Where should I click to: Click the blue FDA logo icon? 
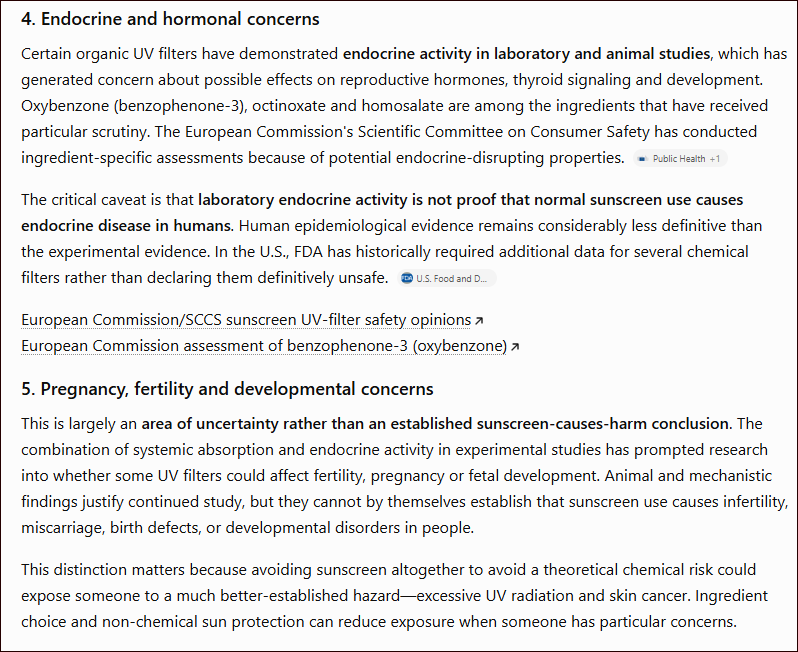(x=407, y=278)
